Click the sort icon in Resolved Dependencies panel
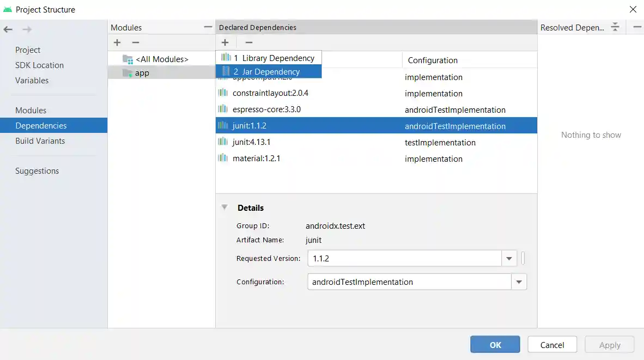644x360 pixels. [615, 27]
